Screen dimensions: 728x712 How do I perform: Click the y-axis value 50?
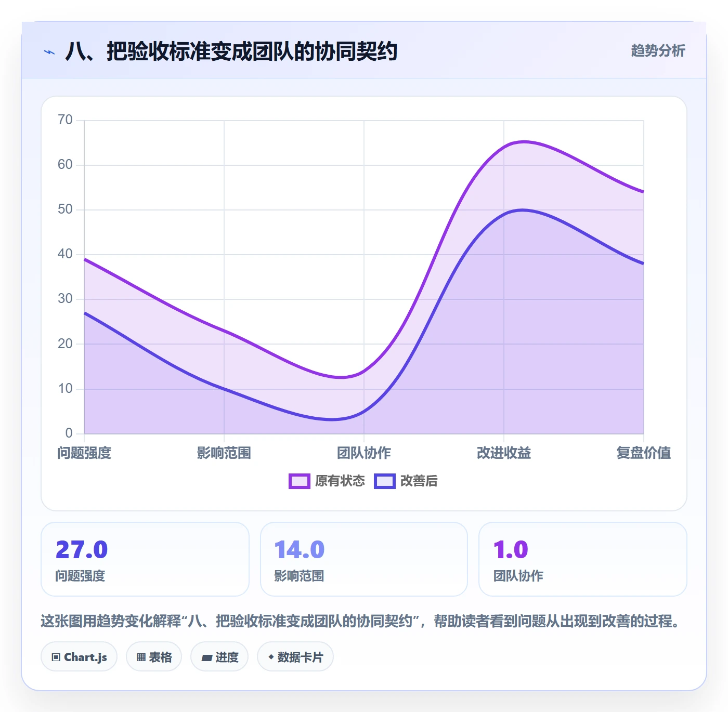(66, 209)
